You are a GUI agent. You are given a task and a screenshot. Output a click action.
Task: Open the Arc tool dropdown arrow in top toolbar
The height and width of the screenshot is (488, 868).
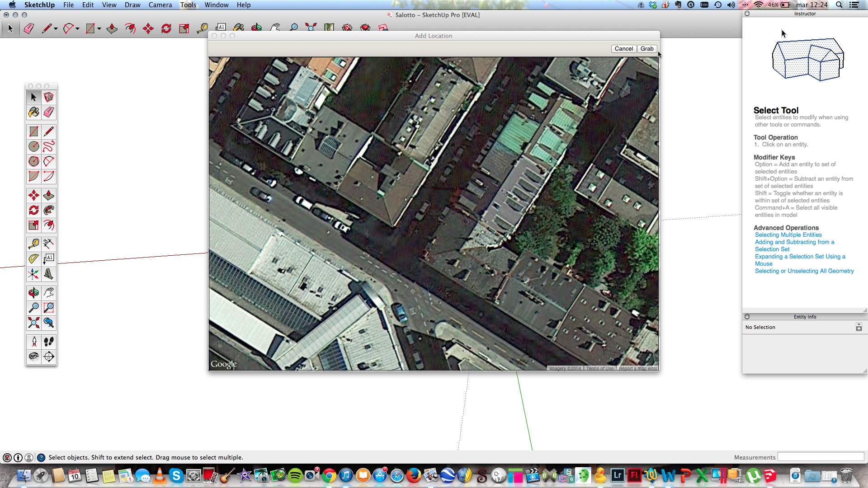pos(77,29)
